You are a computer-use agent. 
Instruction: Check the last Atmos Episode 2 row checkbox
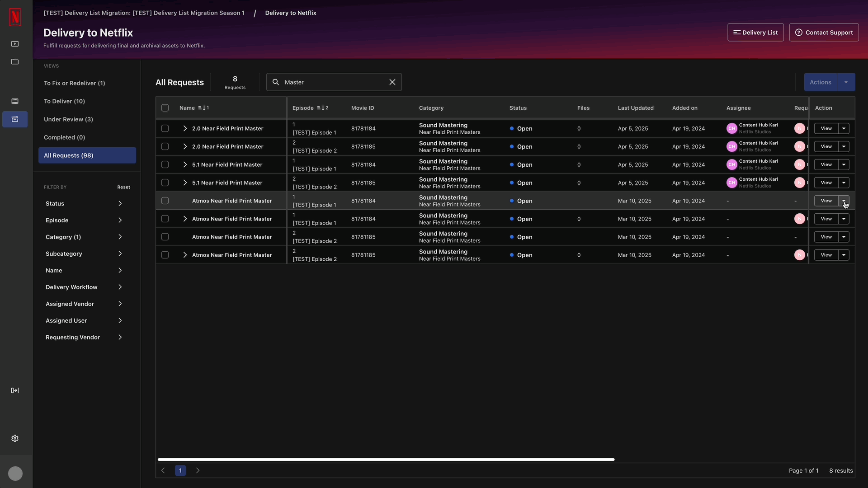(165, 255)
